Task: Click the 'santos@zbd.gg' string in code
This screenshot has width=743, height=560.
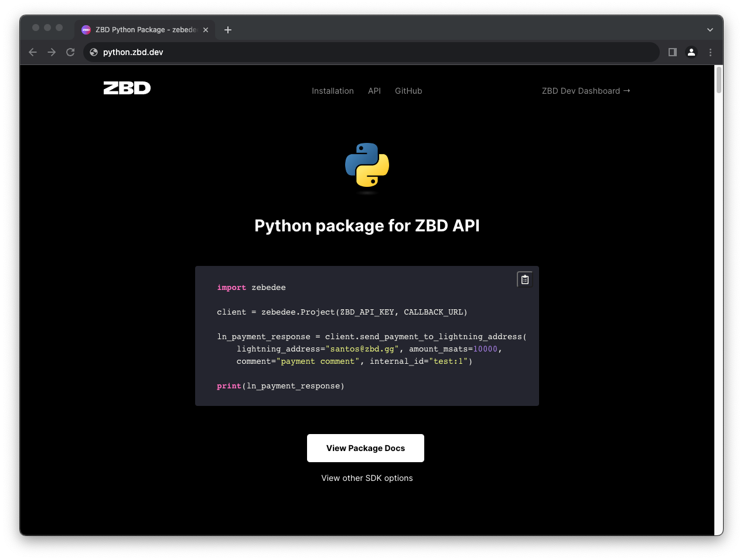Action: pos(362,349)
